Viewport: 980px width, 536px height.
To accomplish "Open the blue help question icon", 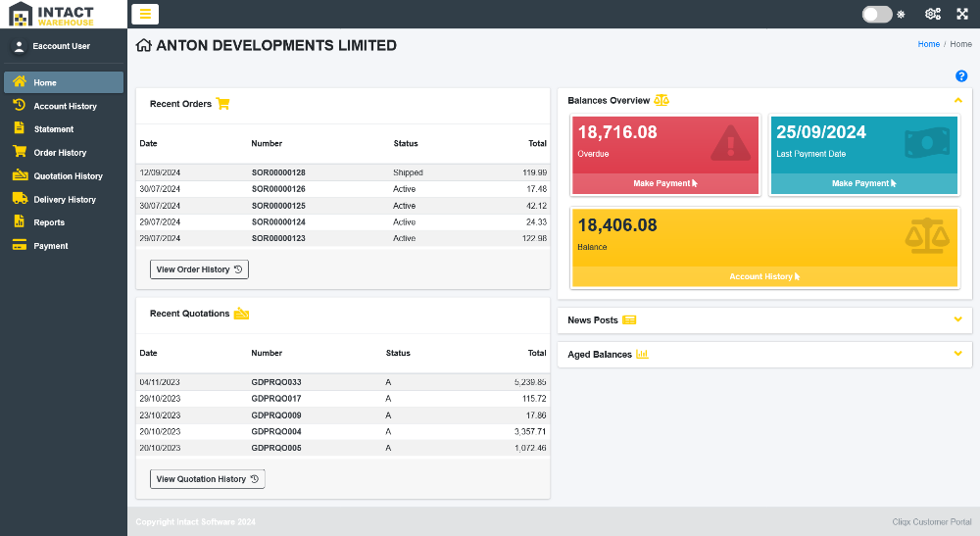I will (961, 76).
